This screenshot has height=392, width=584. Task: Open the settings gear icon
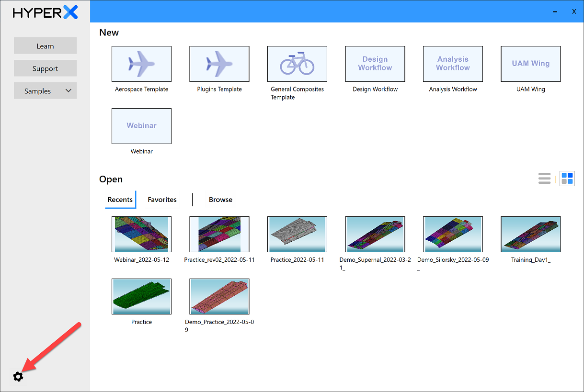[18, 377]
